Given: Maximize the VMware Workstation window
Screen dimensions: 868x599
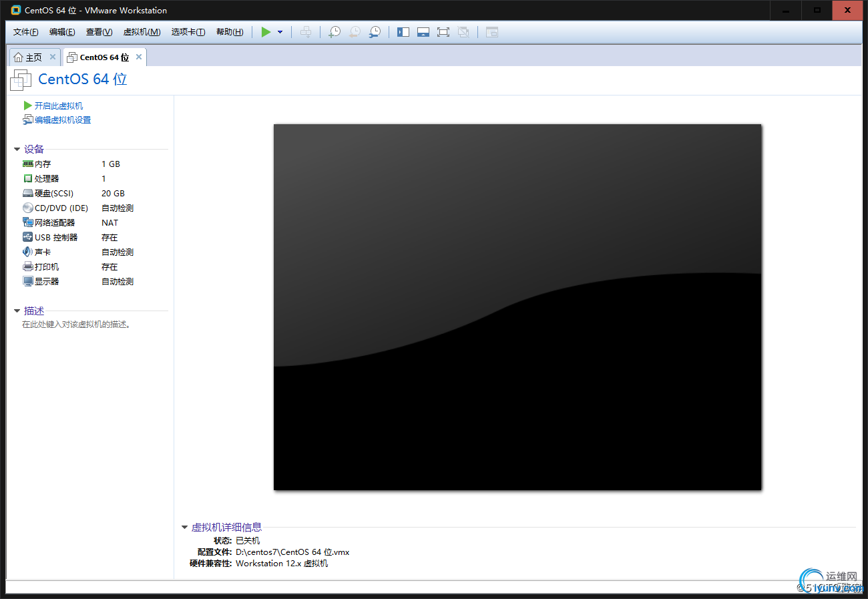Looking at the screenshot, I should coord(817,10).
